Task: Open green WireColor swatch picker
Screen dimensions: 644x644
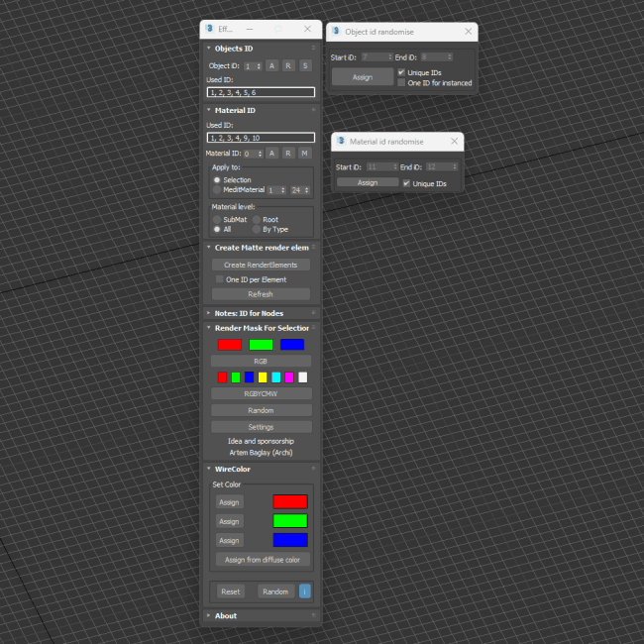Action: (290, 521)
